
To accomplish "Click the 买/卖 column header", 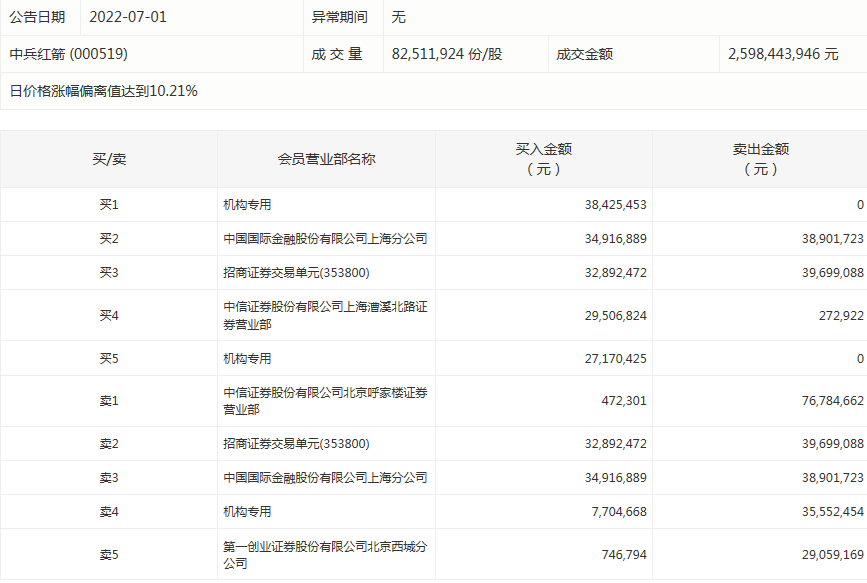I will pos(109,159).
